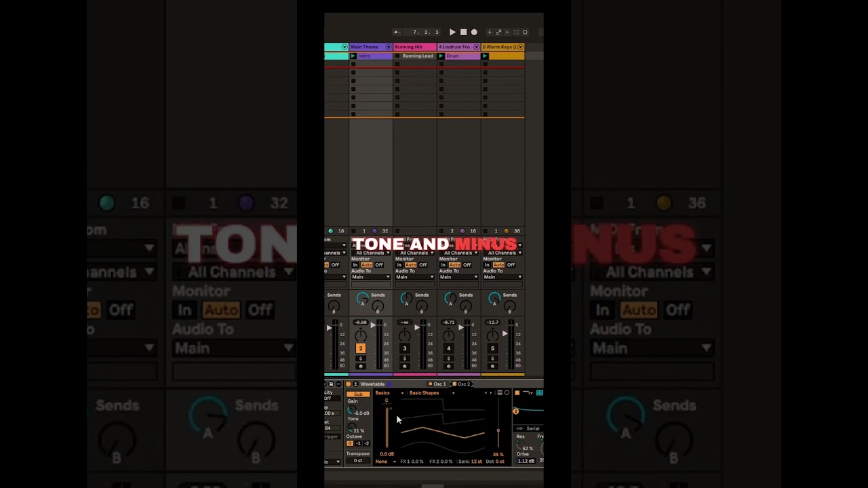Set track 2 monitor to Auto

367,265
